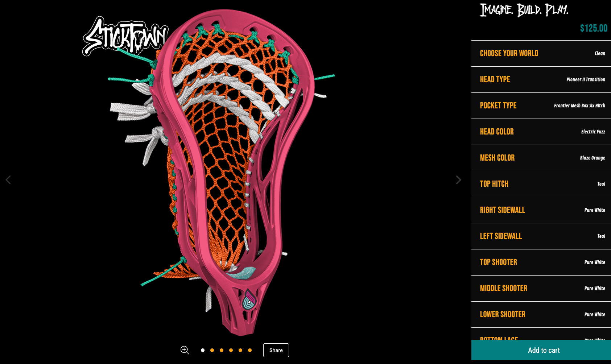Expand the Choose Your World option
The width and height of the screenshot is (611, 364).
(x=541, y=53)
